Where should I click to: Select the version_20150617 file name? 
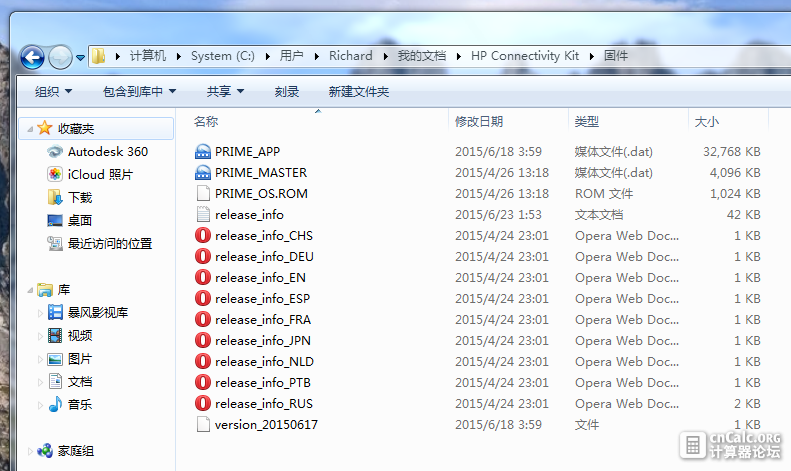coord(266,425)
